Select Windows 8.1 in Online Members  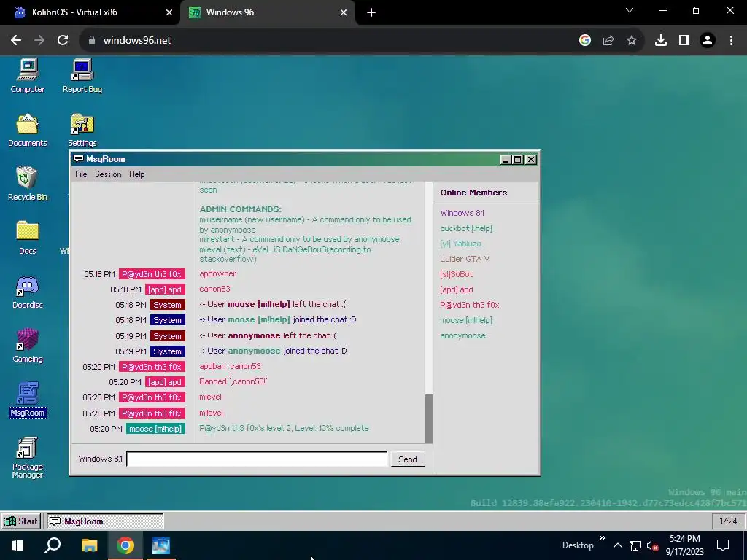(x=462, y=214)
